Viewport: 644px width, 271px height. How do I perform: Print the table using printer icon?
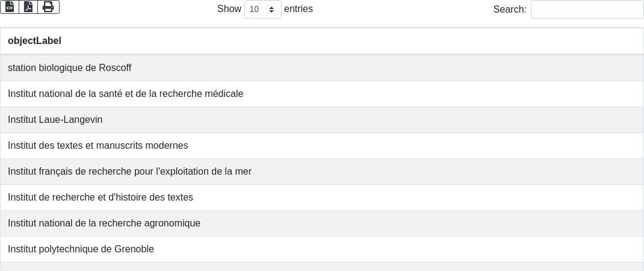click(x=48, y=7)
